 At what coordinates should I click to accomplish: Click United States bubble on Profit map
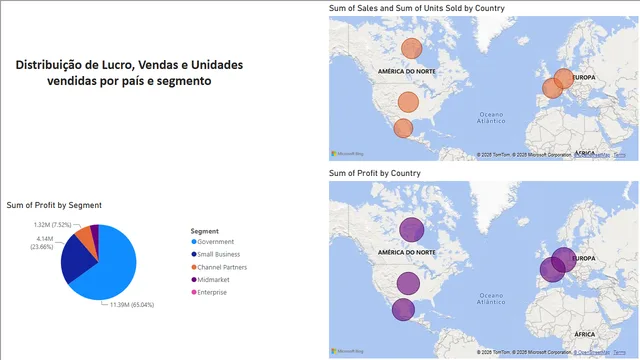(x=408, y=283)
